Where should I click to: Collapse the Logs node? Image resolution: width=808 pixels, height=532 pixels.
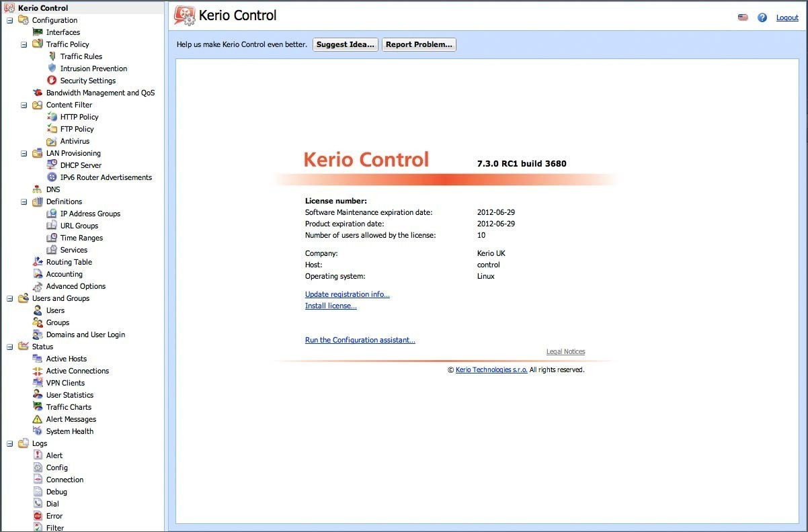pyautogui.click(x=9, y=443)
